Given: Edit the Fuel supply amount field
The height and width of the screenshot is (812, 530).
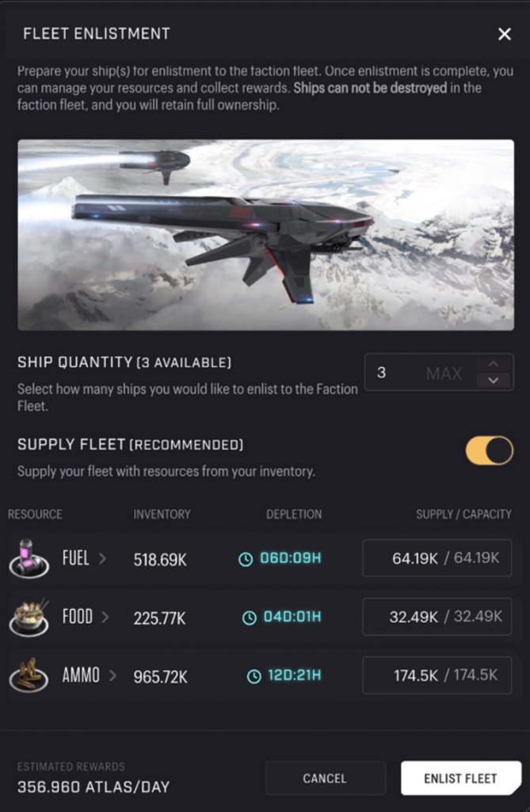Looking at the screenshot, I should pyautogui.click(x=437, y=558).
